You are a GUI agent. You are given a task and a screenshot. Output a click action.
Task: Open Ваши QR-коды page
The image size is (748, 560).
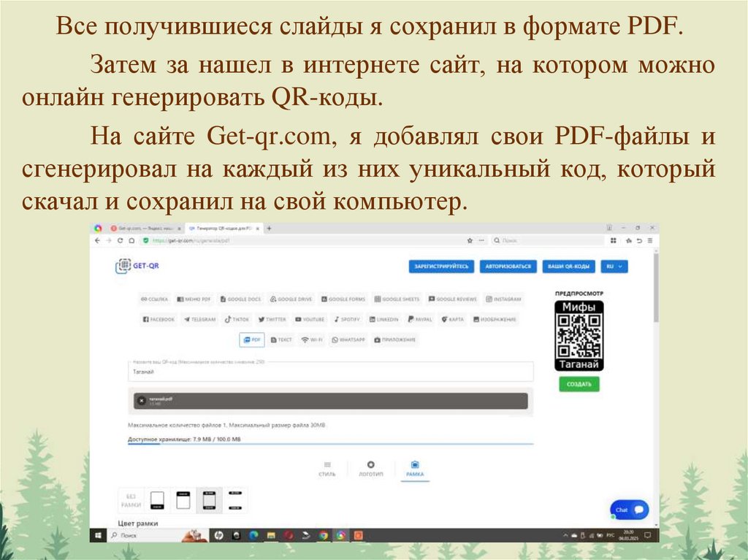click(x=568, y=266)
